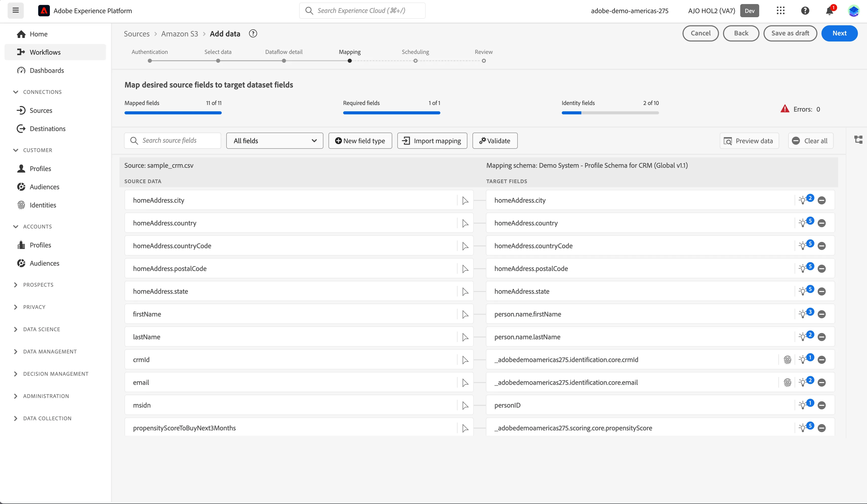Click Save as draft
The image size is (867, 504).
(790, 33)
